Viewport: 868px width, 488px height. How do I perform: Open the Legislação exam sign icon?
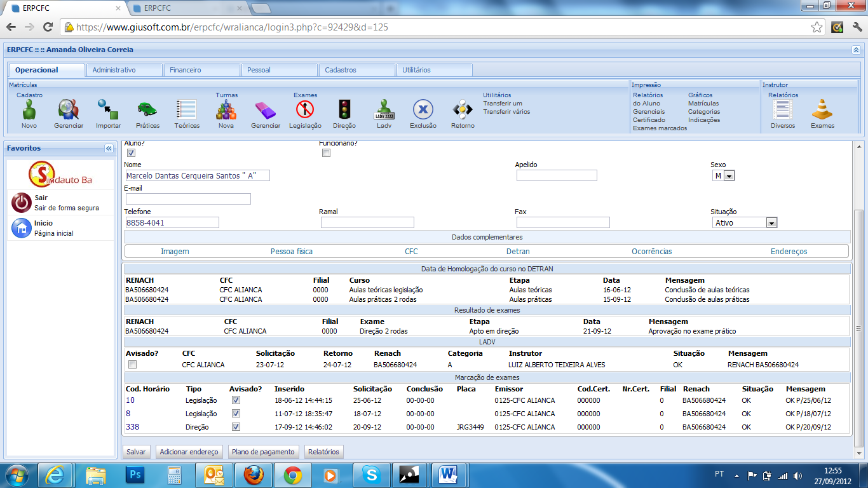coord(305,110)
